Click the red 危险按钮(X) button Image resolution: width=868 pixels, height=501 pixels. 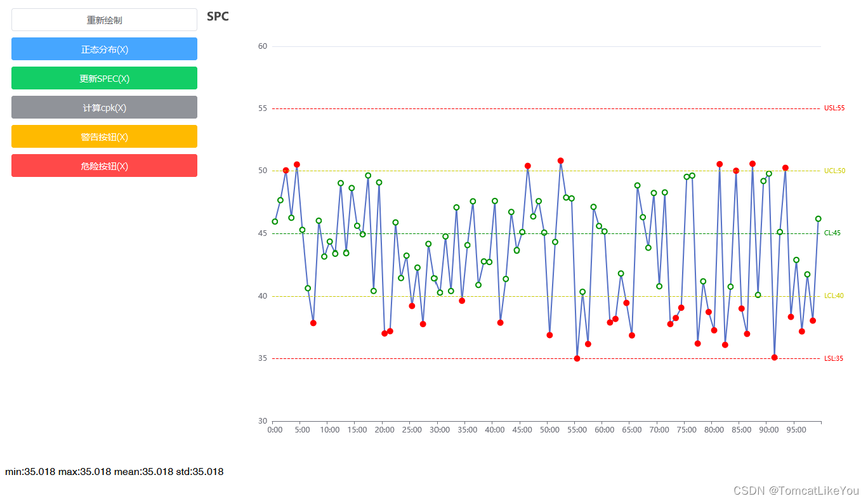click(x=104, y=166)
